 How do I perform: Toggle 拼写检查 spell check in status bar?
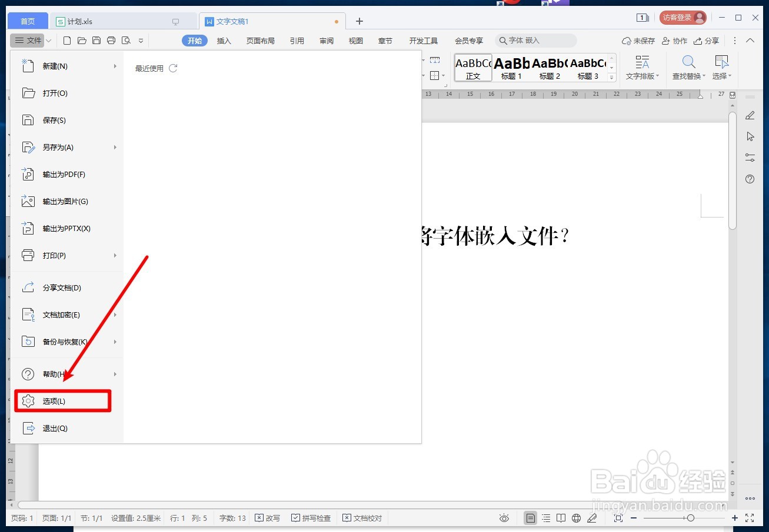(311, 518)
